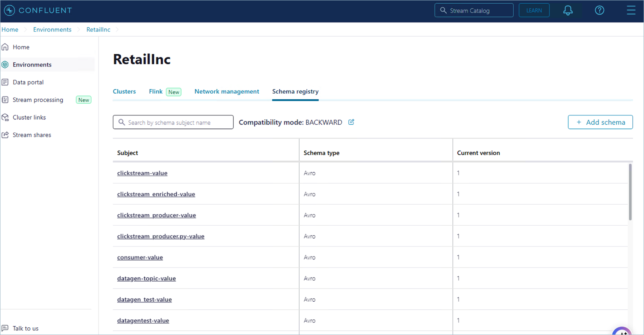Click the LEARN button
This screenshot has width=644, height=335.
[534, 10]
